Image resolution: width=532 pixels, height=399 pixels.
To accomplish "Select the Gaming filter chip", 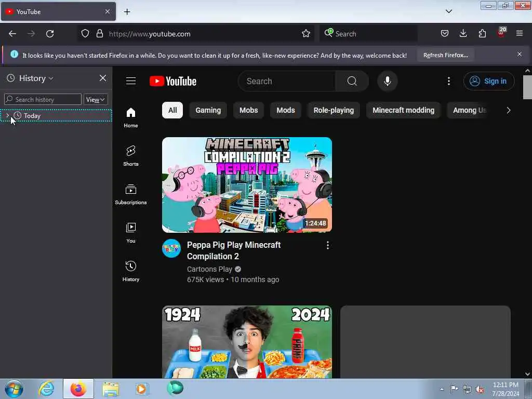I will click(x=208, y=110).
